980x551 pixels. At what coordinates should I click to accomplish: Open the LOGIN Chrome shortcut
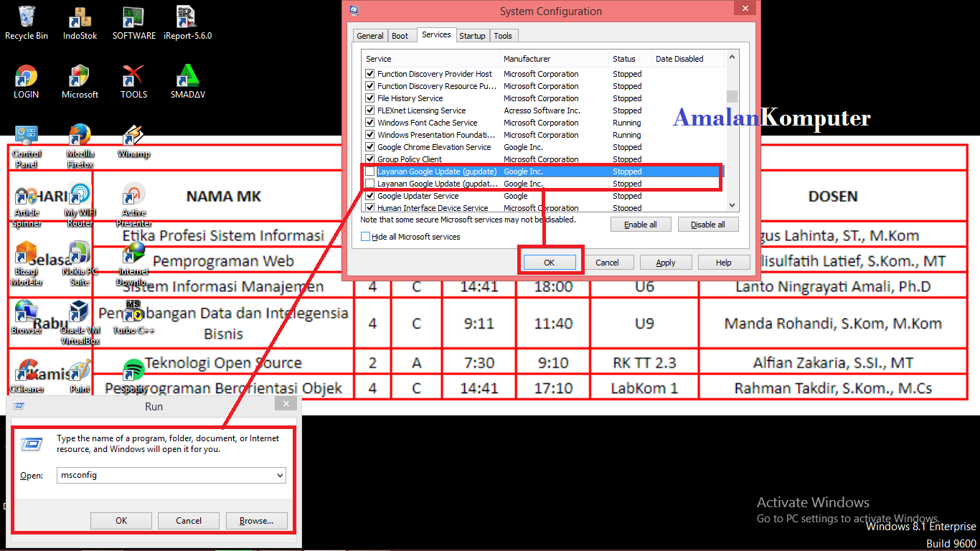click(x=27, y=81)
